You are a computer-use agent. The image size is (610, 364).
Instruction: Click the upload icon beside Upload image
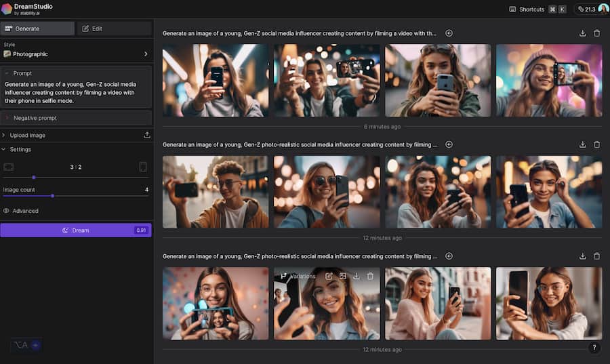147,136
